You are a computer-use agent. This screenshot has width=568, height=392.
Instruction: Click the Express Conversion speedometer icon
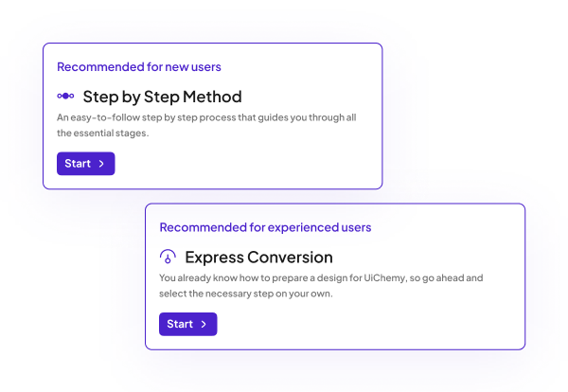[168, 257]
